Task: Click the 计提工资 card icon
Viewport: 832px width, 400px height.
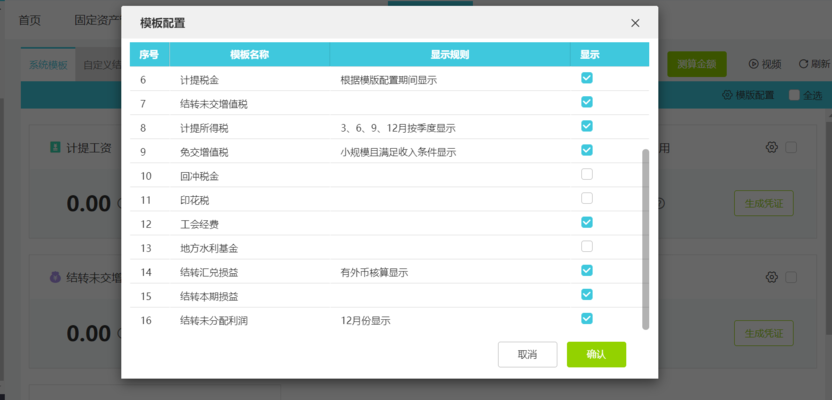Action: click(x=55, y=147)
